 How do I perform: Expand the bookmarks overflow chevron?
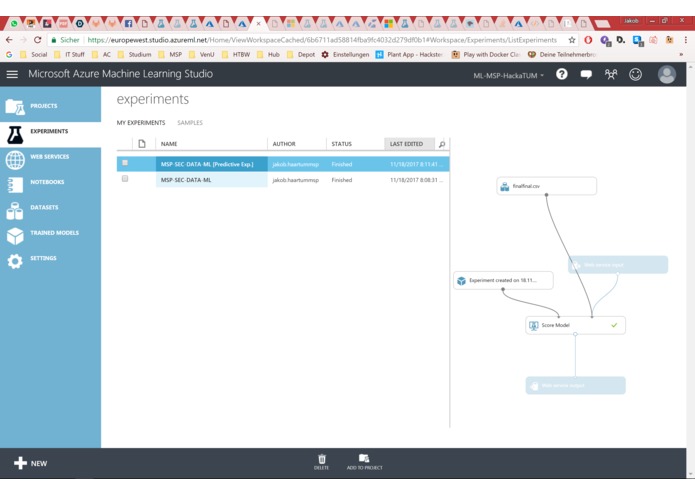click(681, 54)
